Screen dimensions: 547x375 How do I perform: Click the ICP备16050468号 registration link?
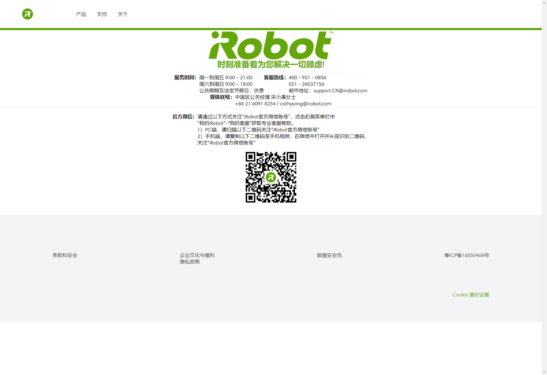pos(466,255)
